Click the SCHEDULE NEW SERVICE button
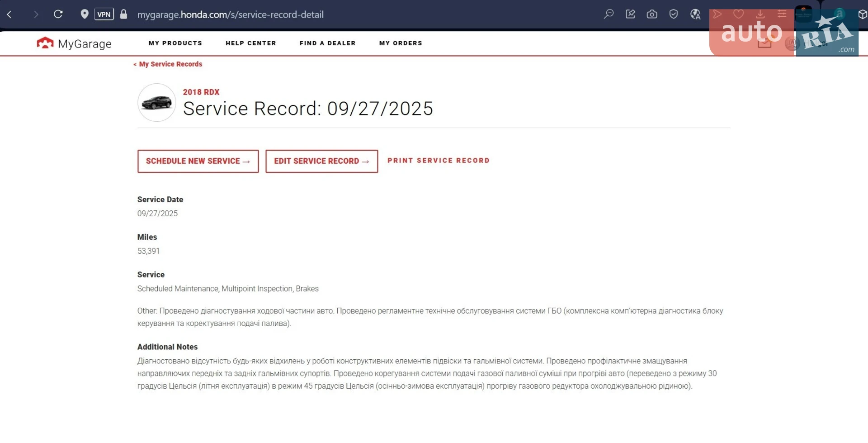The width and height of the screenshot is (868, 443). [x=198, y=161]
